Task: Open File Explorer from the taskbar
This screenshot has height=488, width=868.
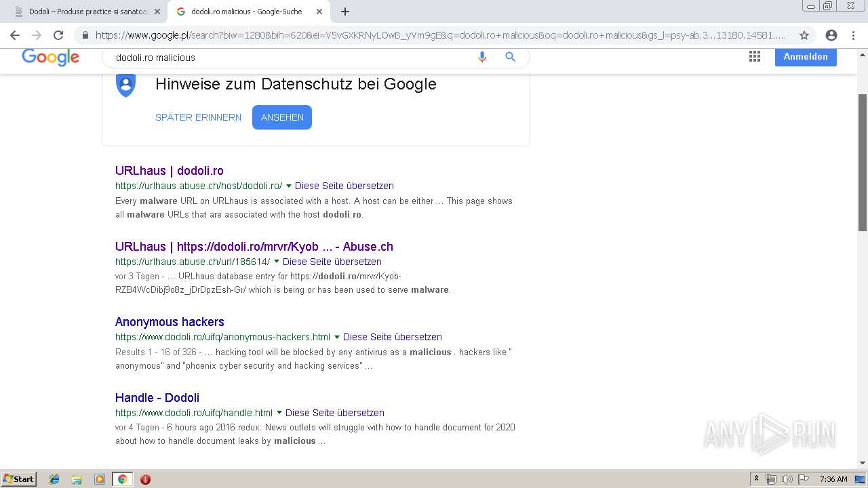Action: (x=77, y=479)
